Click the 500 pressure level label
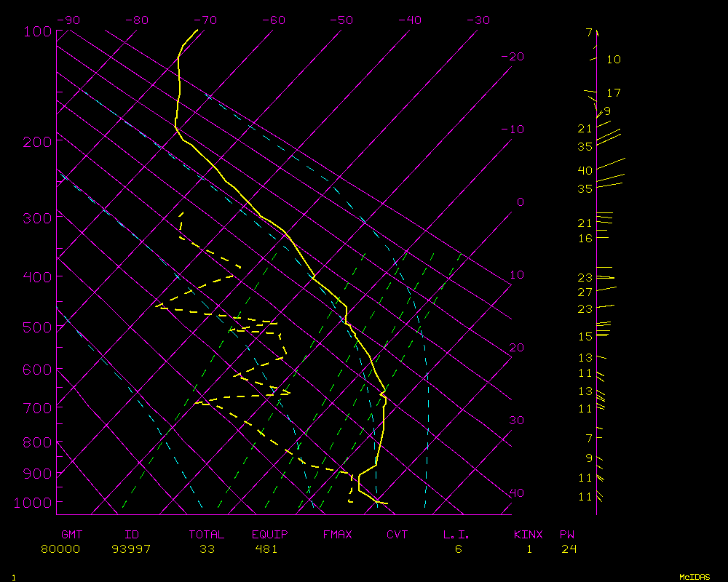Screen dimensions: 728x582 37,328
